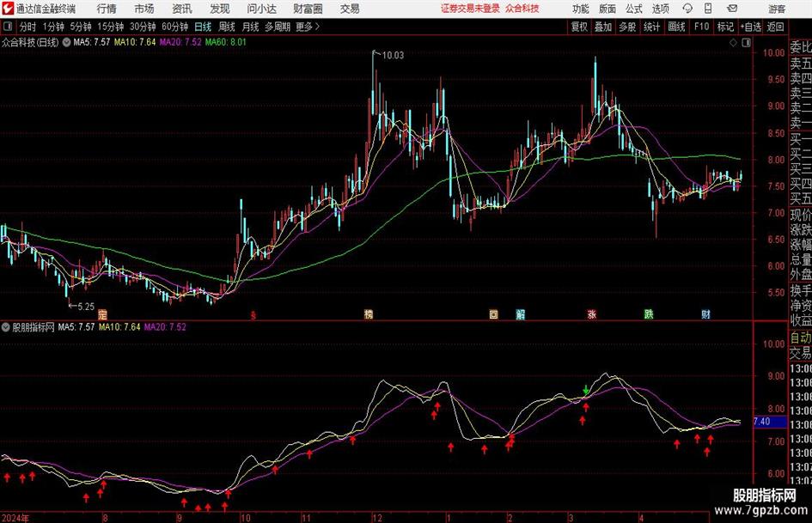The image size is (812, 523).
Task: Open the 选项 menu
Action: point(660,9)
